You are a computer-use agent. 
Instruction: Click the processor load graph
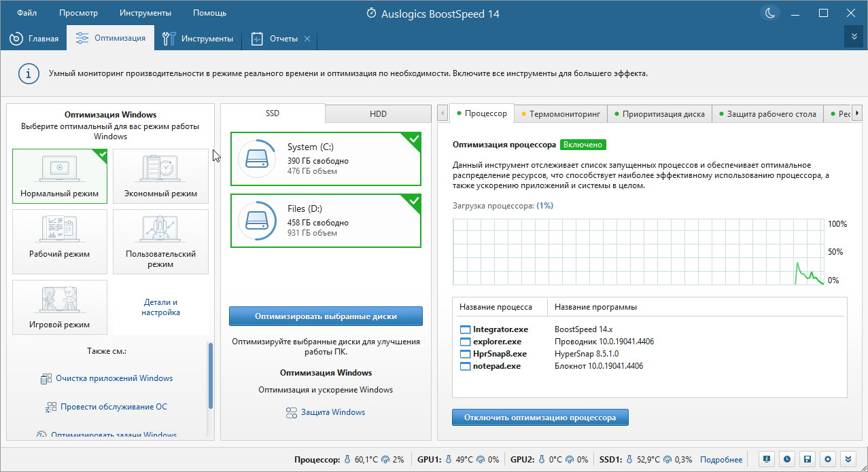click(638, 252)
